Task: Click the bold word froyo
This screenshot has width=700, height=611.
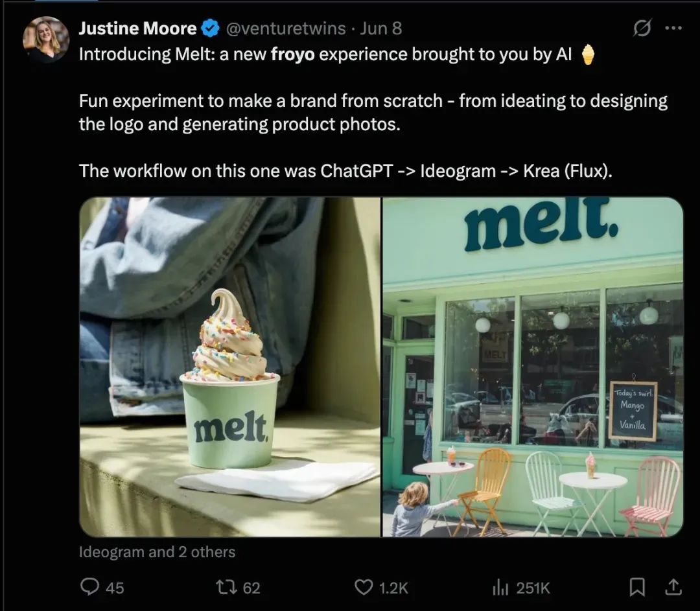Action: click(293, 54)
